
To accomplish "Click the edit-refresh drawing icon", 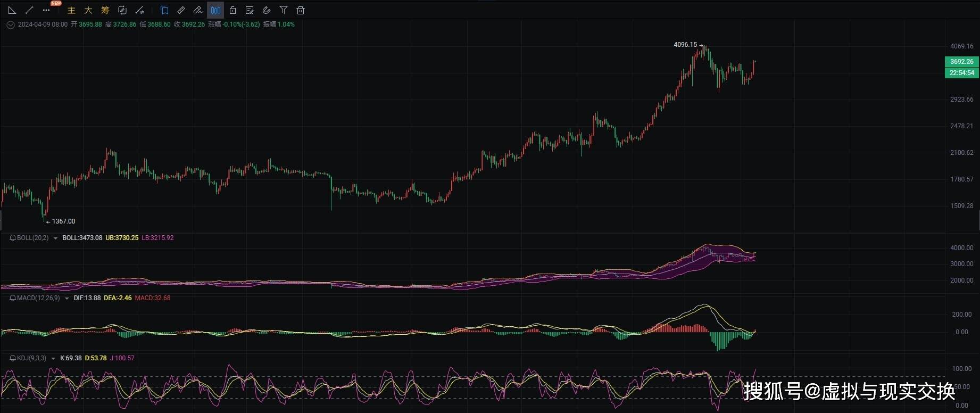I will (x=122, y=10).
